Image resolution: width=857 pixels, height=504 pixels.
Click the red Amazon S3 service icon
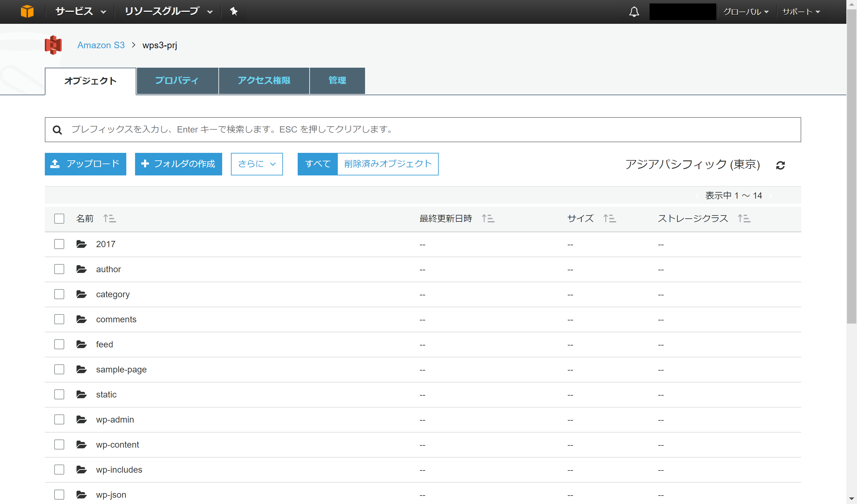(x=53, y=45)
